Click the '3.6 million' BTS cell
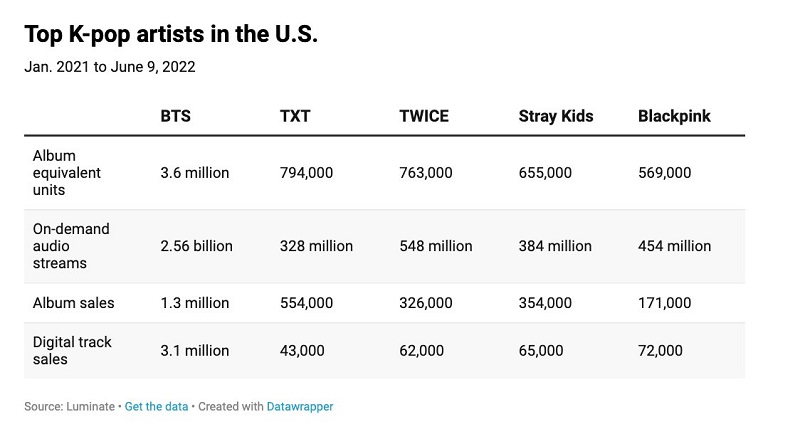This screenshot has height=434, width=800. (194, 173)
